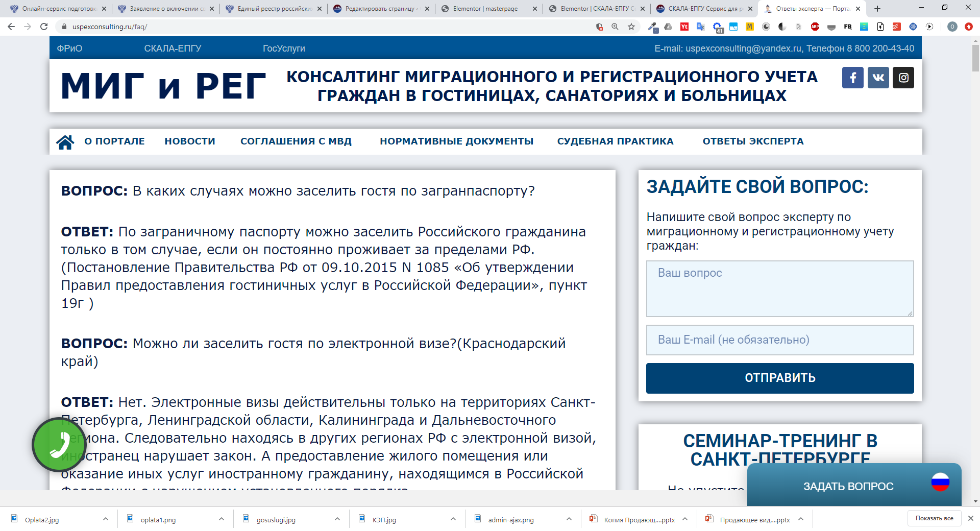Open the Todoist red stacked extension

[x=897, y=27]
